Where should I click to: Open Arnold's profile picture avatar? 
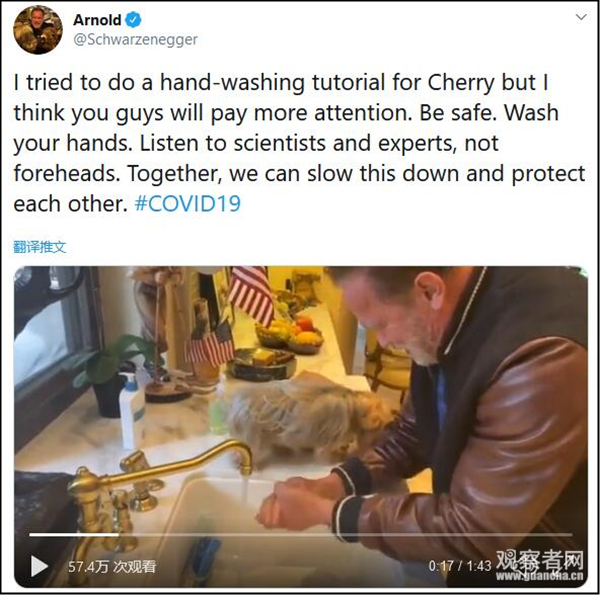[x=38, y=29]
